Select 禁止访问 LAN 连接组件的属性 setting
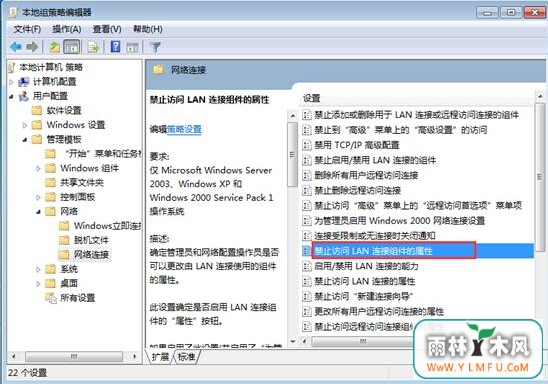 tap(418, 251)
